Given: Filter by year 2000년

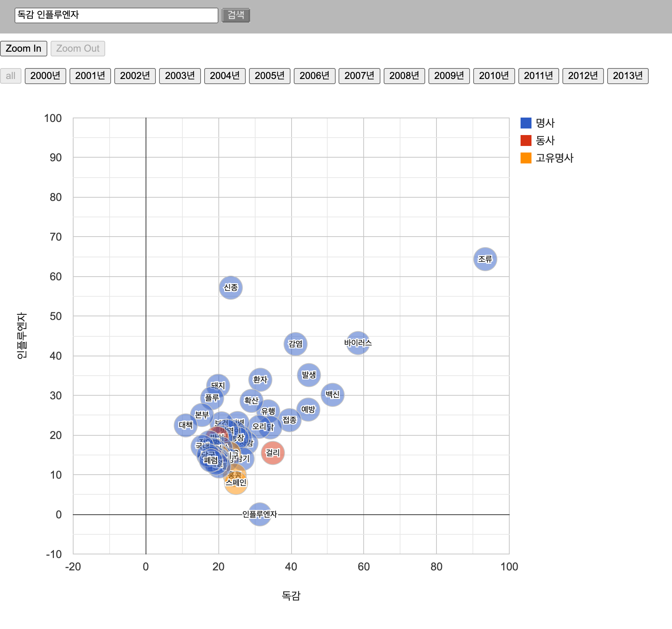Looking at the screenshot, I should [x=45, y=76].
